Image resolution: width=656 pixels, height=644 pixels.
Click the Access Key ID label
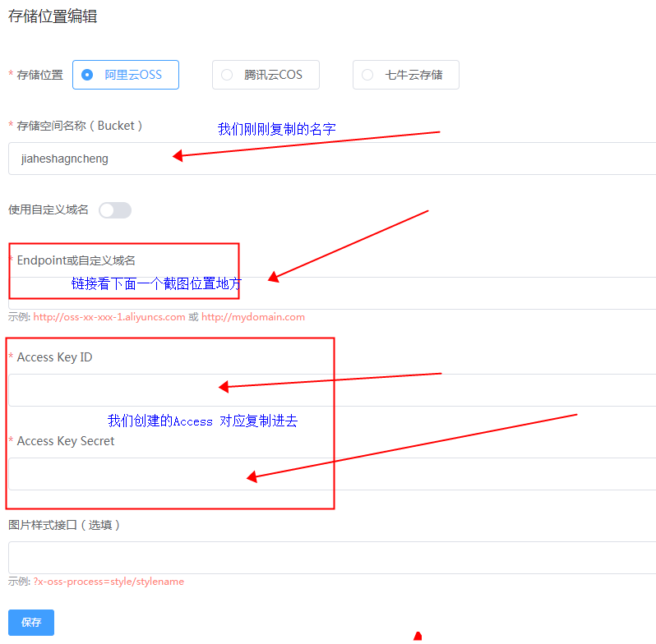click(54, 357)
